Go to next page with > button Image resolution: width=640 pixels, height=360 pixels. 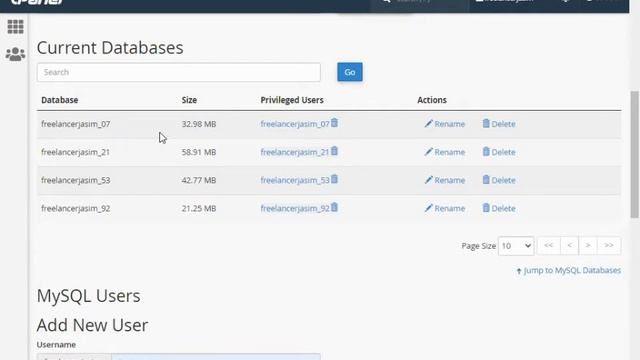588,245
